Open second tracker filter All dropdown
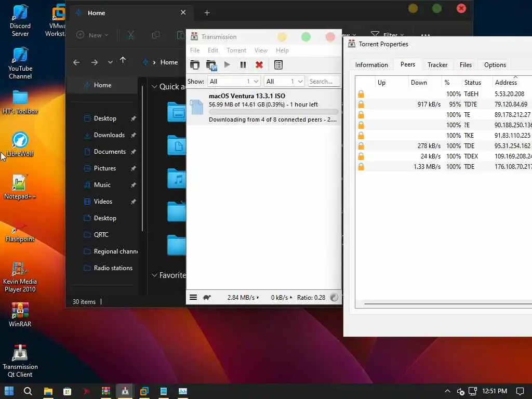Image resolution: width=532 pixels, height=399 pixels. coord(284,82)
